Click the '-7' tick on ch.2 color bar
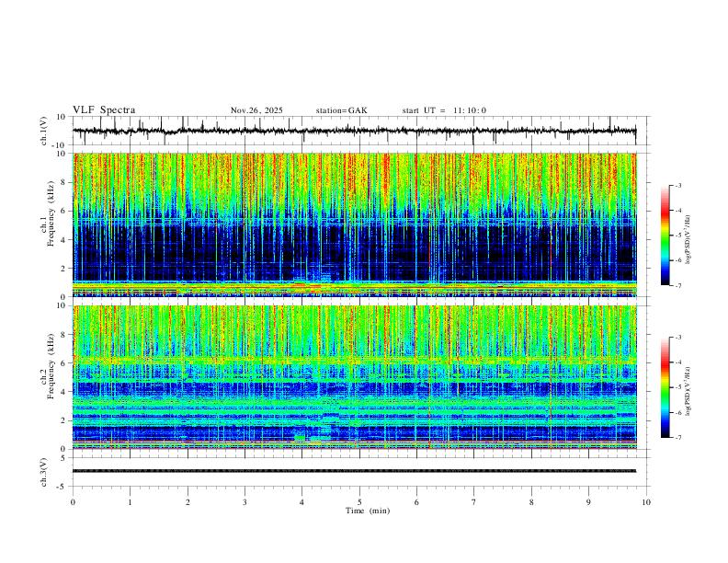Screen dimensions: 728x563 pos(678,438)
